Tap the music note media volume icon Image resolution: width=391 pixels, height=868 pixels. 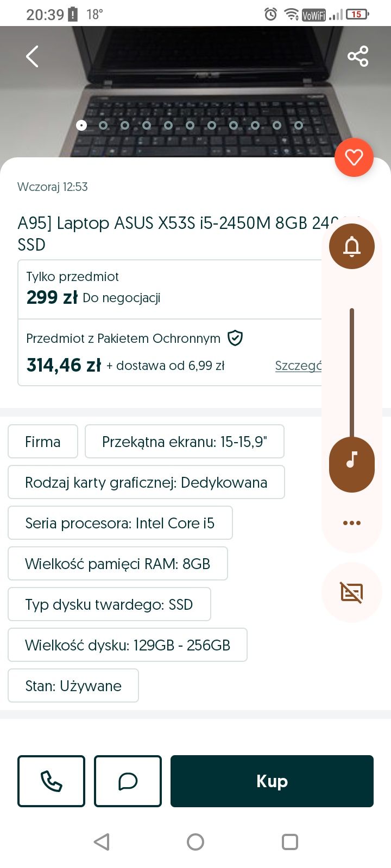(x=351, y=460)
